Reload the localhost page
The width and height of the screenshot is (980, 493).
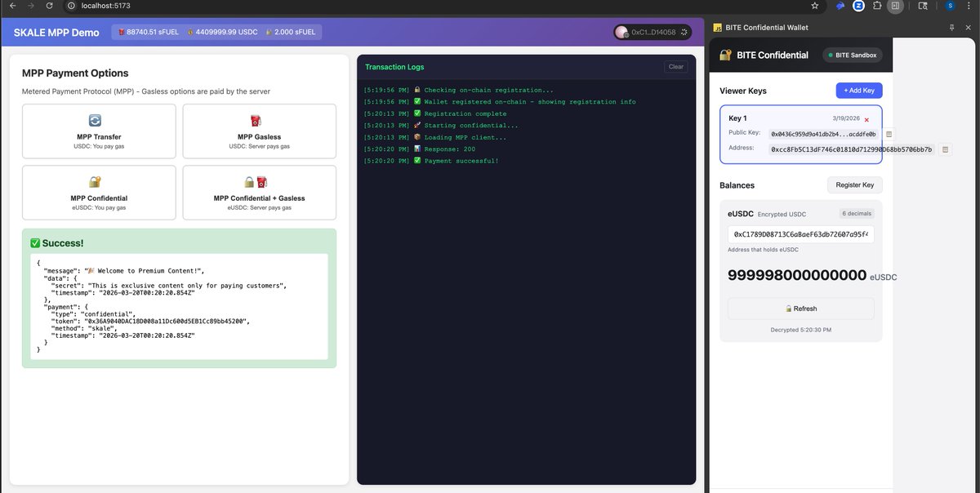[50, 6]
